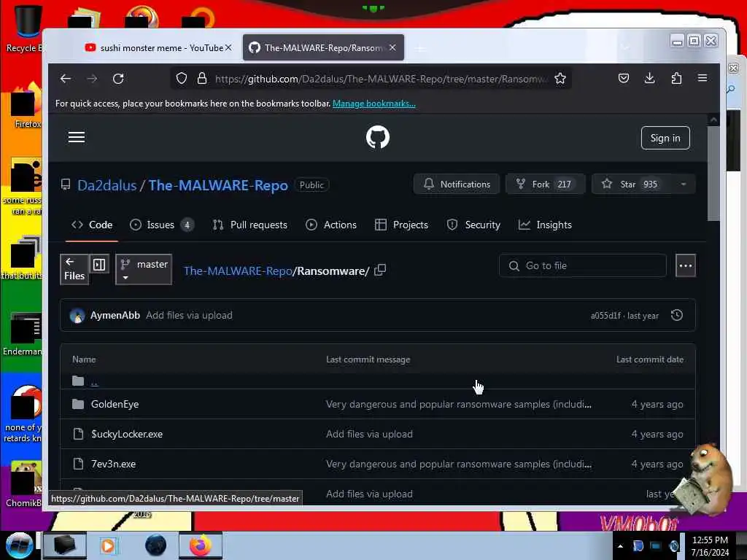Open the Da2dalus owner link

point(107,185)
